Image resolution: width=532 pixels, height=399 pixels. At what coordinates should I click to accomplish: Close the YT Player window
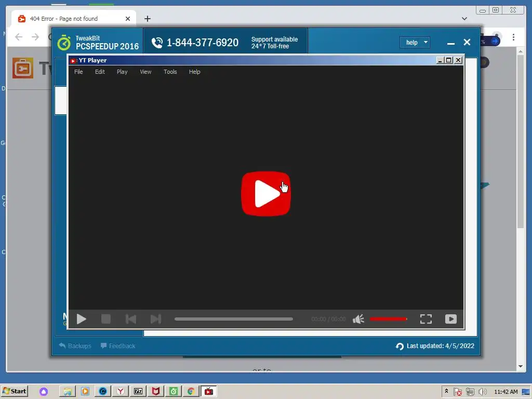pyautogui.click(x=458, y=60)
